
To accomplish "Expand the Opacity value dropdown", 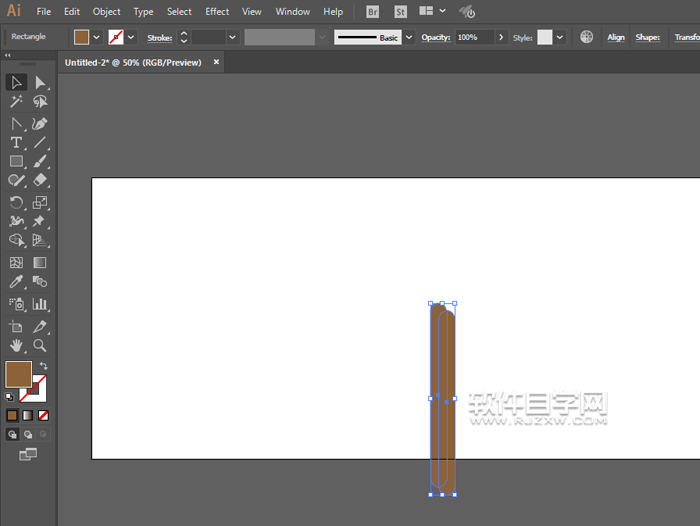I will click(500, 37).
